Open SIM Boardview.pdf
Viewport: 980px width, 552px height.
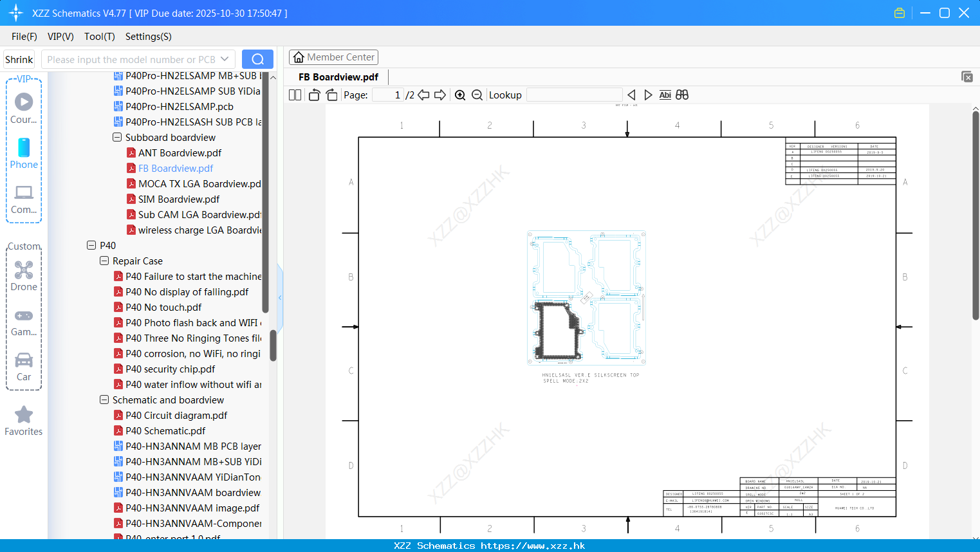(x=179, y=199)
